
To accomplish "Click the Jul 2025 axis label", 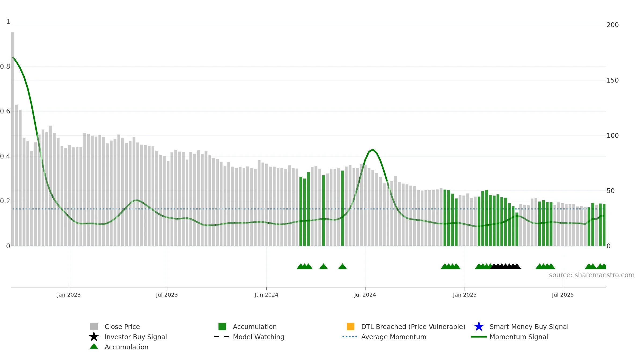I will [x=563, y=295].
